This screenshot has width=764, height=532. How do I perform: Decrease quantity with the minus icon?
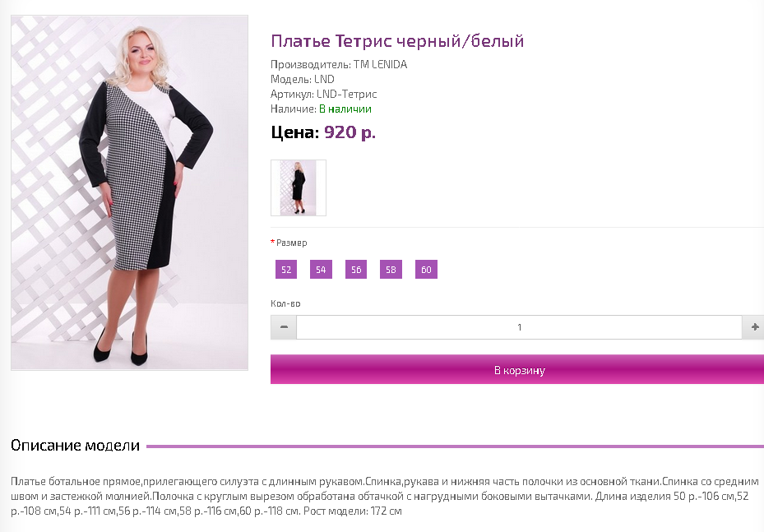point(284,327)
